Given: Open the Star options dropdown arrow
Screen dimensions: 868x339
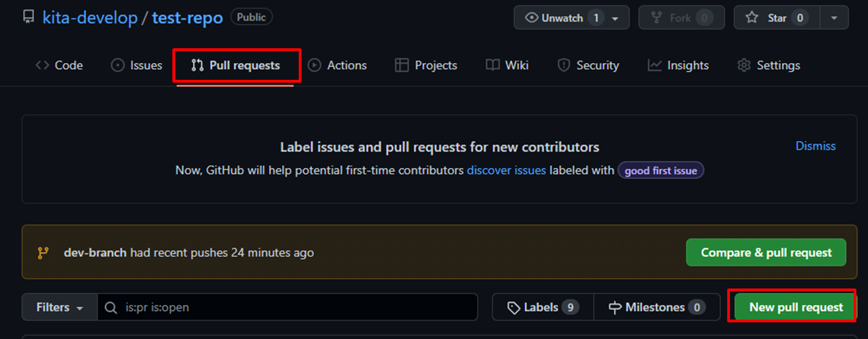Looking at the screenshot, I should click(x=834, y=17).
